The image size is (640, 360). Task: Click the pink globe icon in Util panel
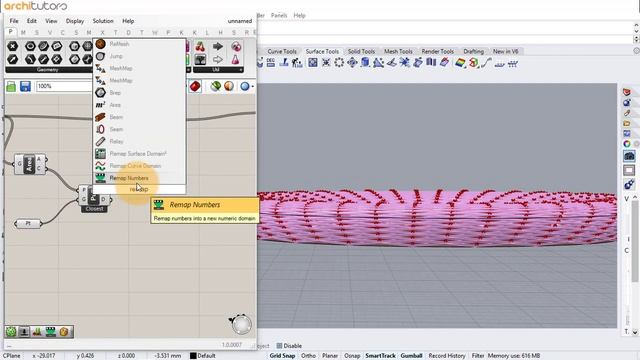236,47
